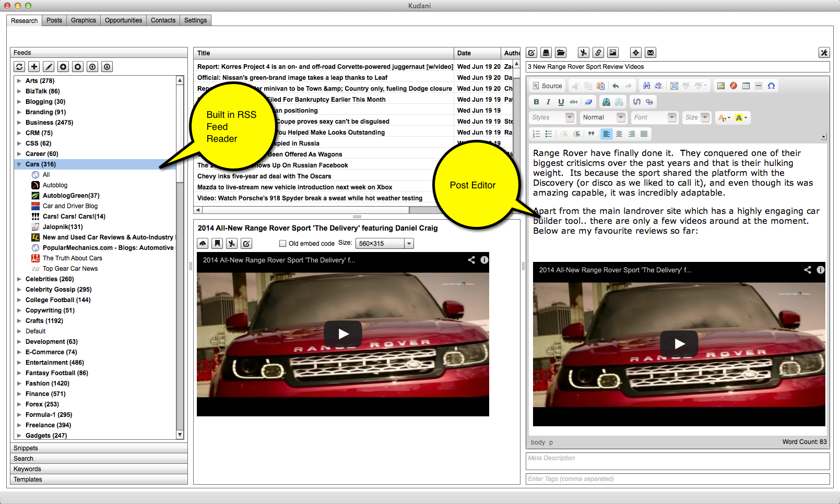Click the picture icon above post title

coord(613,53)
